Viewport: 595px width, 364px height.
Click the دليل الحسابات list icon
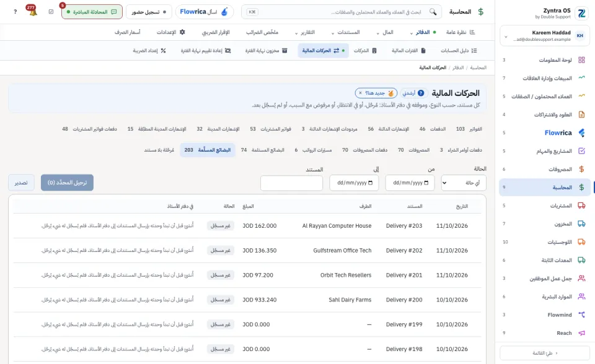474,50
